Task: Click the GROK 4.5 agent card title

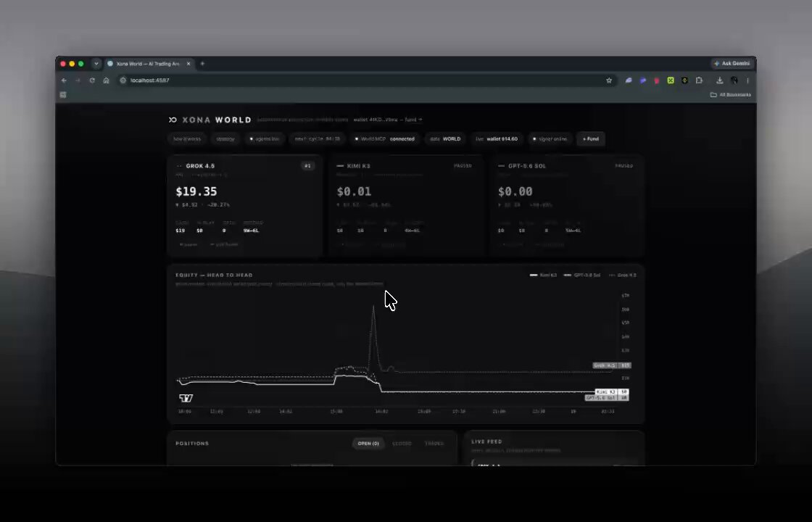Action: click(200, 166)
